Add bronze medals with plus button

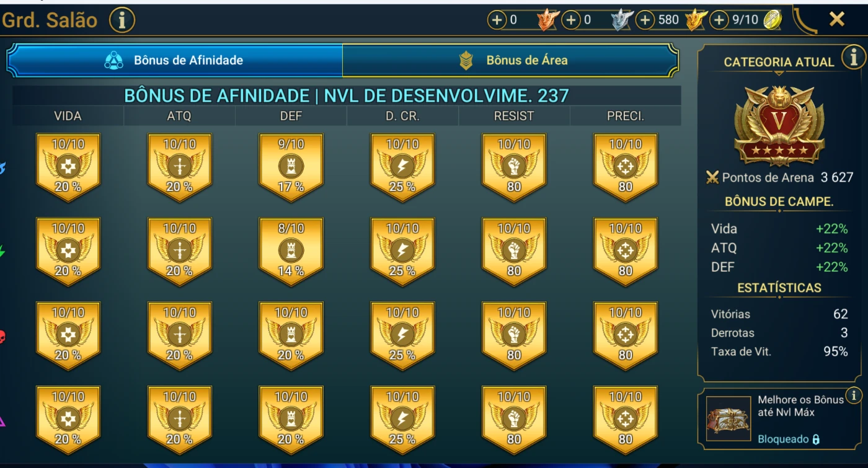point(497,20)
